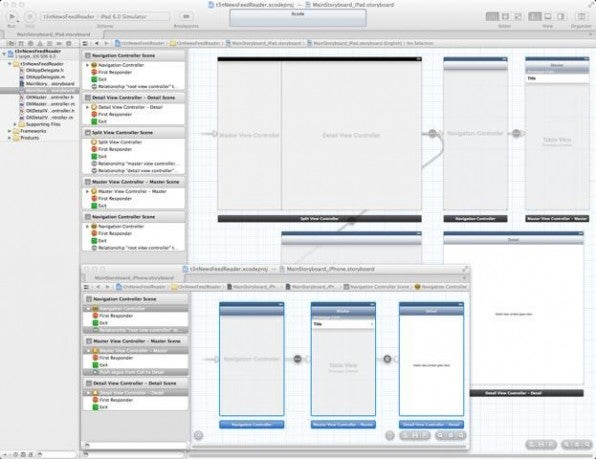Click the Navigation Controller segment ending the iPhone jump bar
Image resolution: width=596 pixels, height=459 pixels.
(x=440, y=287)
